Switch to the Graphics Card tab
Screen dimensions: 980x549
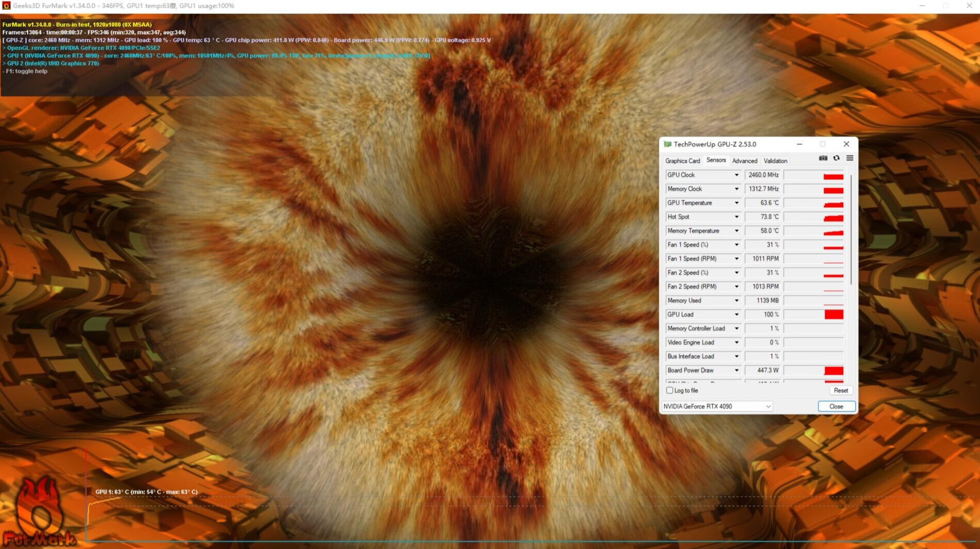tap(682, 161)
